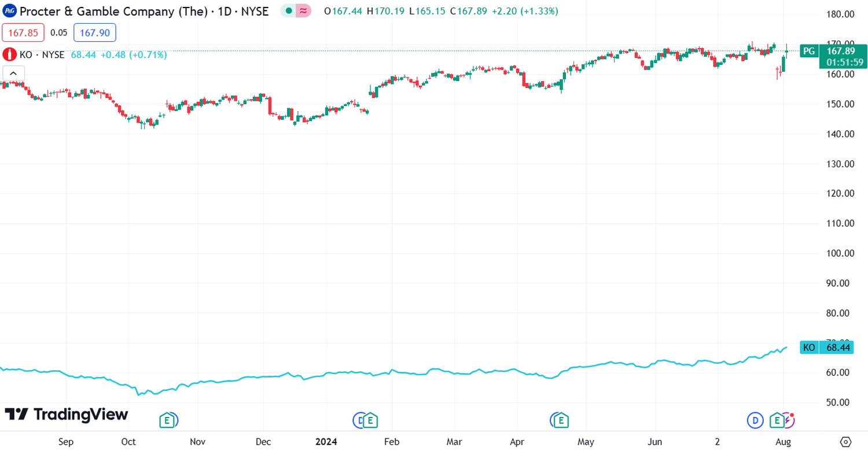The height and width of the screenshot is (450, 868).
Task: Click the Coca-Cola KO logo icon
Action: [x=9, y=55]
